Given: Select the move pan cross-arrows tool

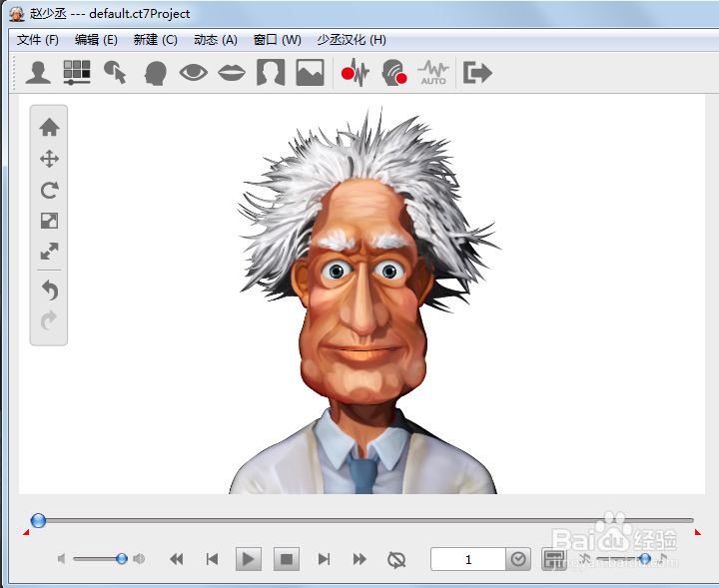Looking at the screenshot, I should point(49,159).
